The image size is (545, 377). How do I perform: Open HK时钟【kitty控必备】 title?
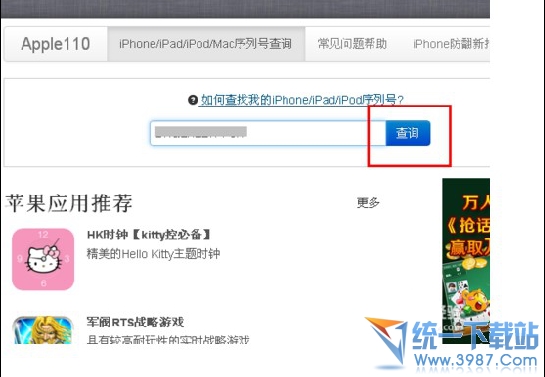pyautogui.click(x=148, y=235)
